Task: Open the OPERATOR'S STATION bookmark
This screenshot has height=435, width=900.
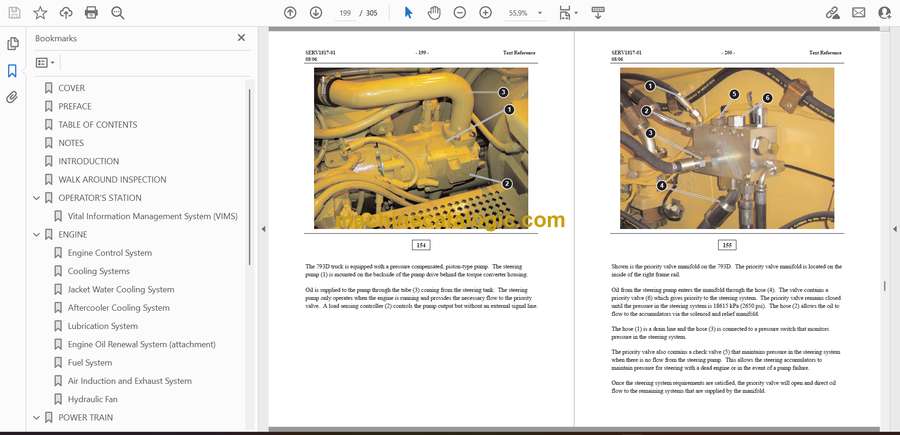Action: point(100,198)
